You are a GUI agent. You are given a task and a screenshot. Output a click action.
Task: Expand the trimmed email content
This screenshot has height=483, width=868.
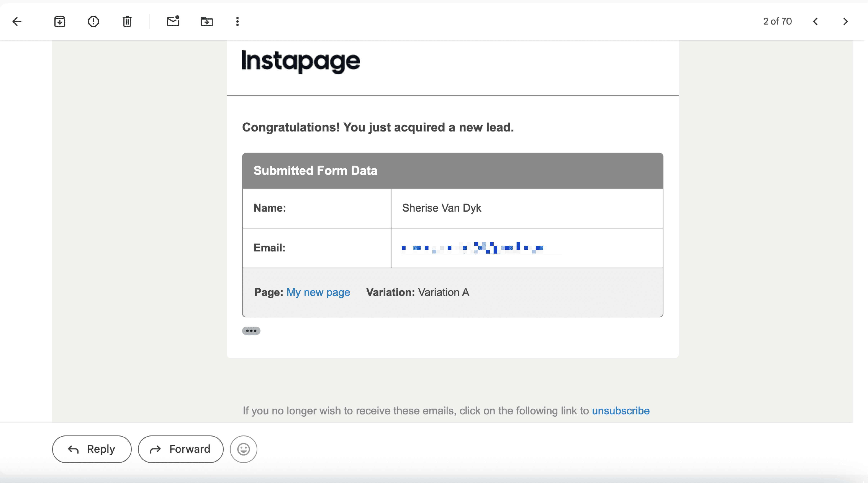pyautogui.click(x=251, y=331)
